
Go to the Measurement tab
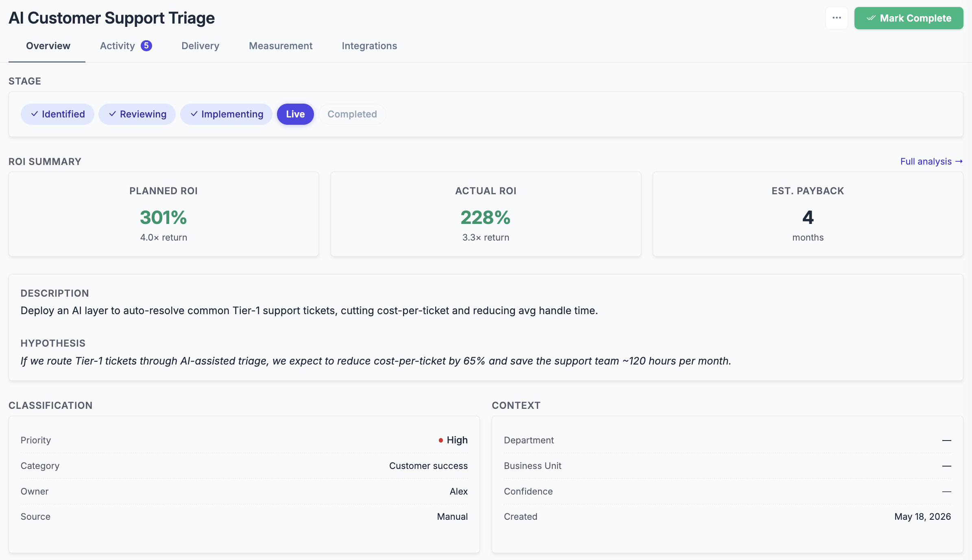[x=281, y=46]
